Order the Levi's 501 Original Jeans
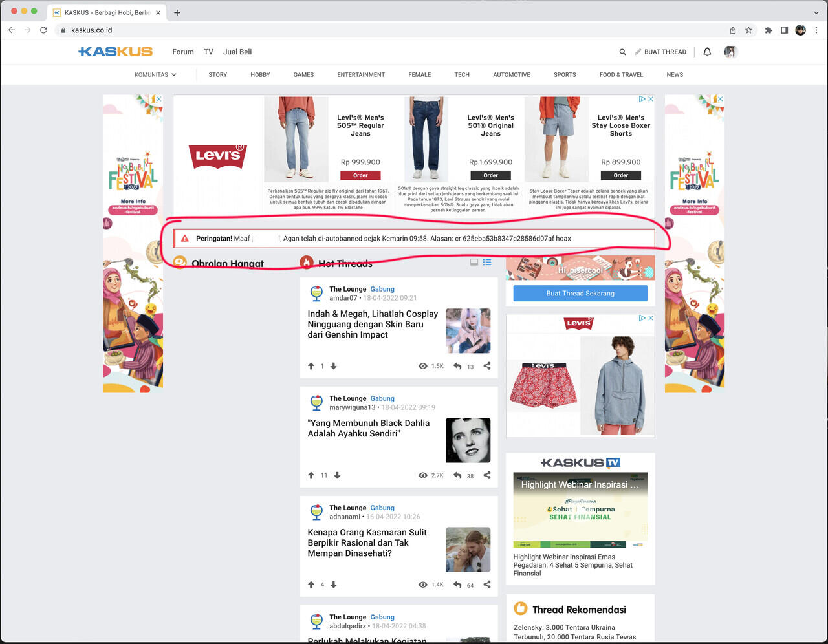This screenshot has width=828, height=644. pos(491,175)
